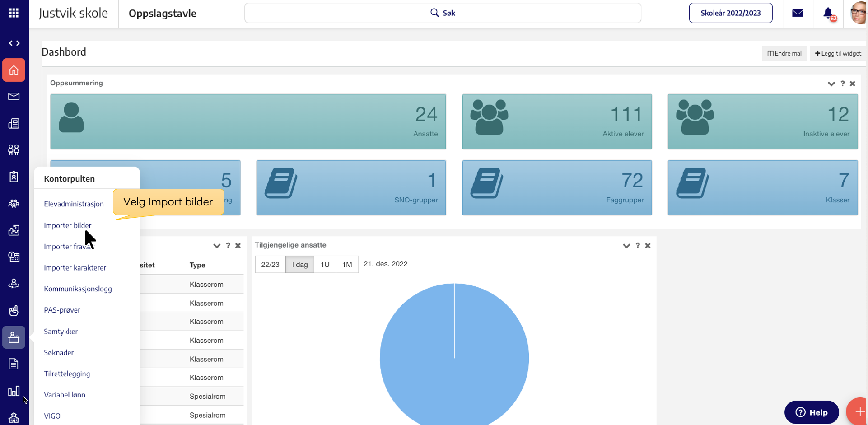868x425 pixels.
Task: Open the raised fist hand icon in sidebar
Action: (x=14, y=310)
